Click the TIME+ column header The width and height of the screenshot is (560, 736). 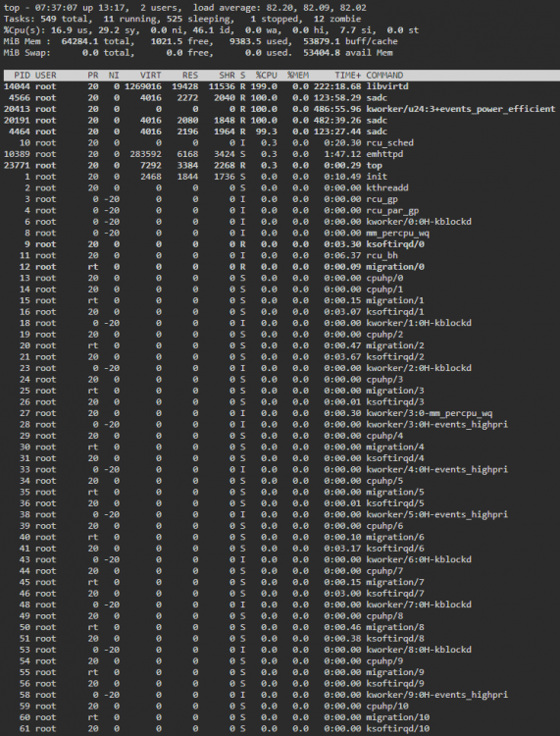348,76
